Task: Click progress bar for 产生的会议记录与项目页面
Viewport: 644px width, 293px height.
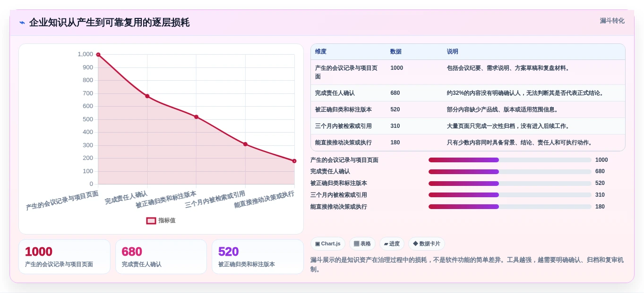Action: [x=510, y=160]
